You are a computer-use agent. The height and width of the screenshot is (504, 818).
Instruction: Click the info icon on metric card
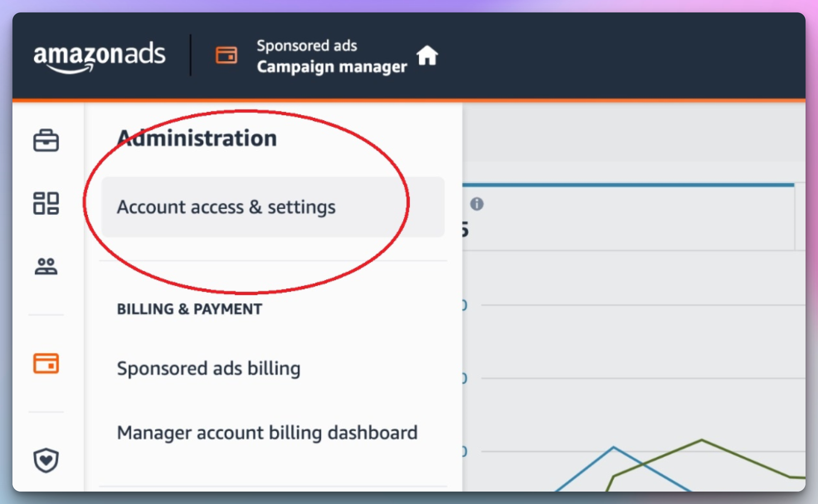coord(477,204)
